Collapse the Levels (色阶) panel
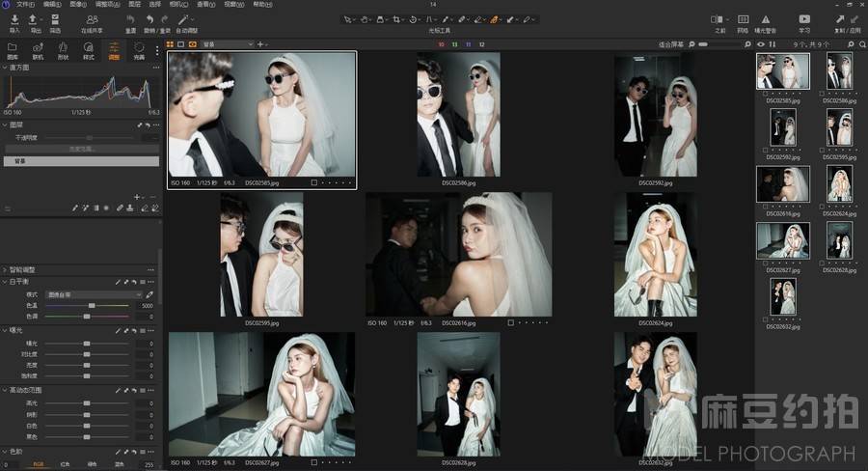This screenshot has height=471, width=868. click(x=5, y=452)
